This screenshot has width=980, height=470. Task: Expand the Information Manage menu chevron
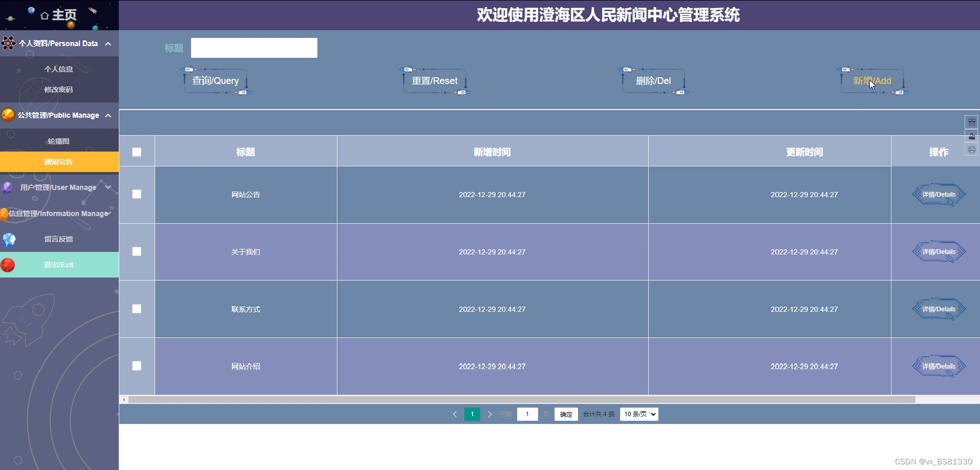tap(109, 213)
